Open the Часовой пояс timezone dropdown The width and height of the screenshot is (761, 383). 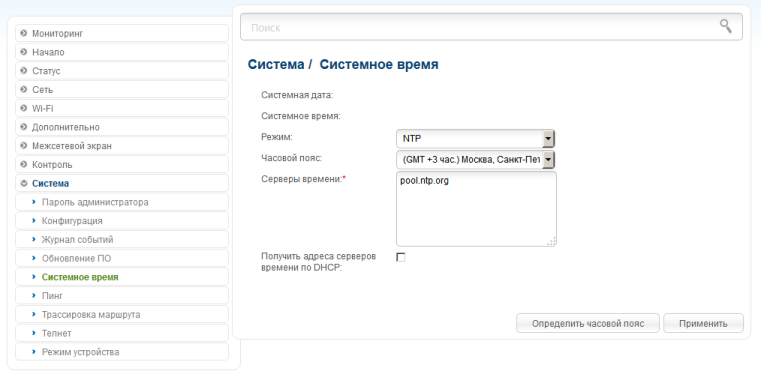(475, 160)
